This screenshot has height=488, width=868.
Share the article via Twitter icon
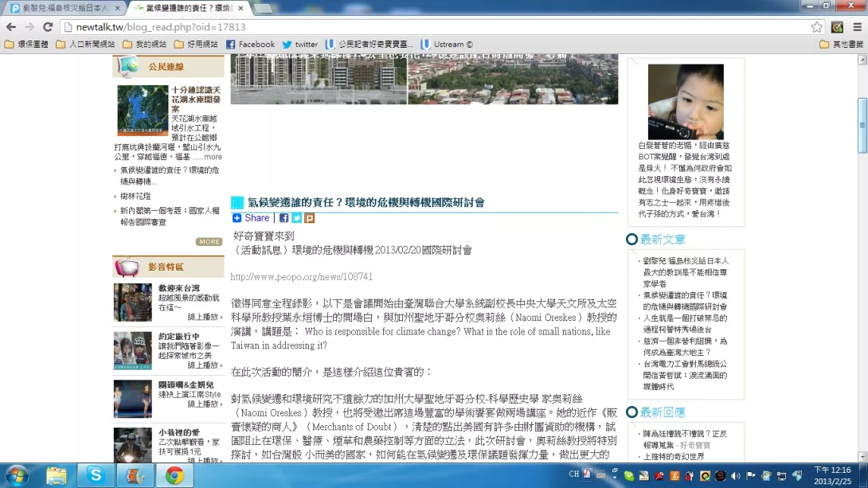click(297, 218)
